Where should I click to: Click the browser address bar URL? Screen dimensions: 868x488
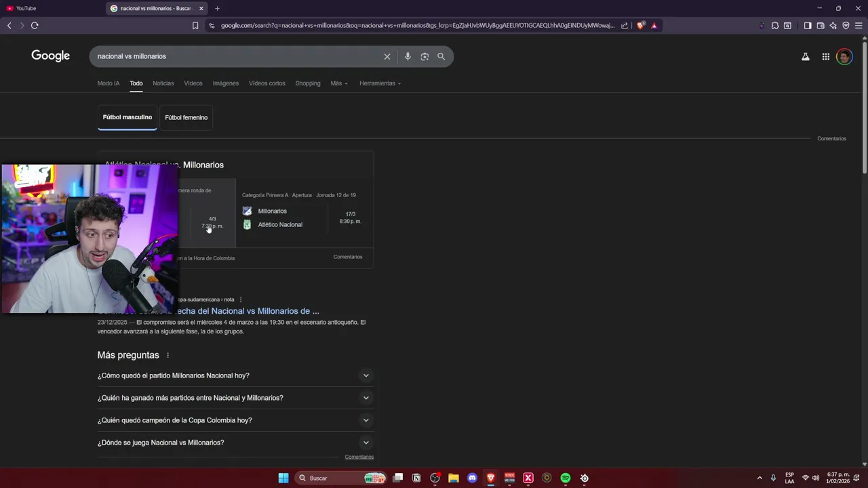coord(417,26)
